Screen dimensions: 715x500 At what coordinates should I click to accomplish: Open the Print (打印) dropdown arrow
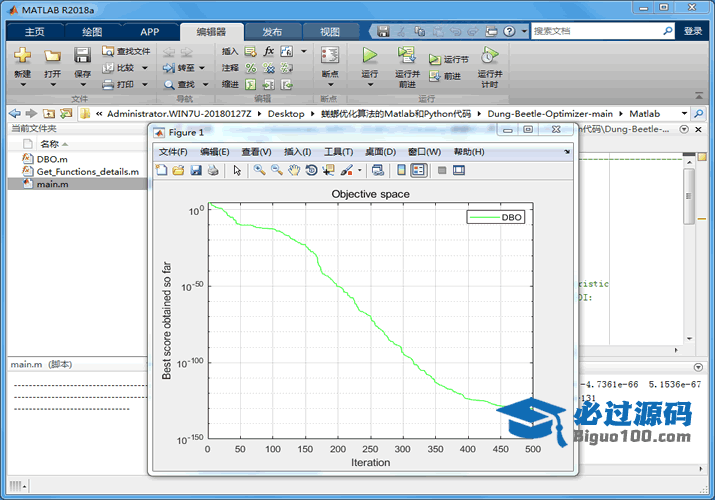pos(145,84)
